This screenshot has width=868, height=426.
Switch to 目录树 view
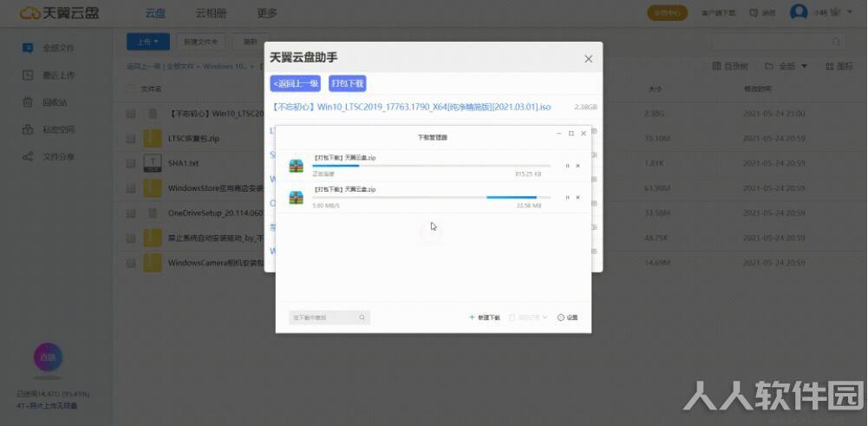730,67
